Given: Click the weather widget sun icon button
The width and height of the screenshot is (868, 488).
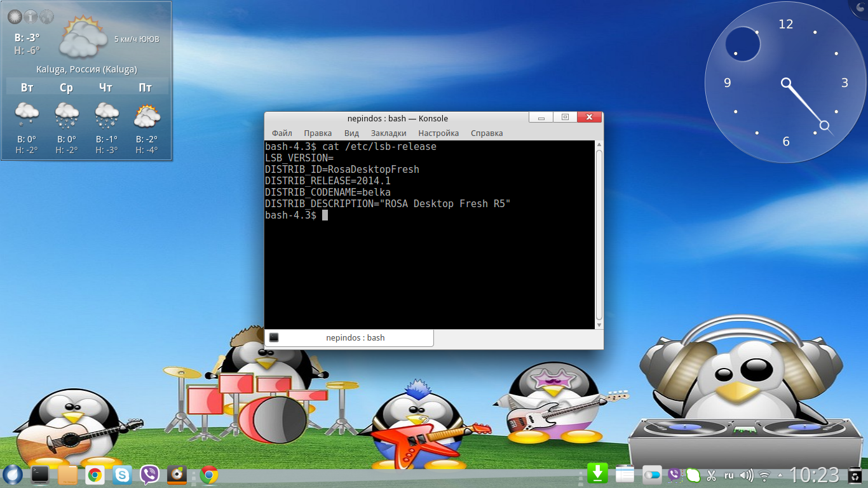Looking at the screenshot, I should (15, 17).
